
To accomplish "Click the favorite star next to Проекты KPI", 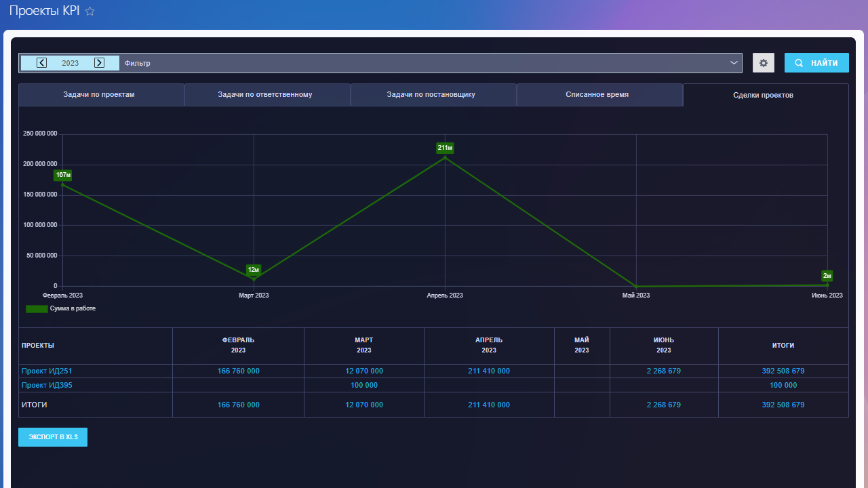I will click(90, 12).
